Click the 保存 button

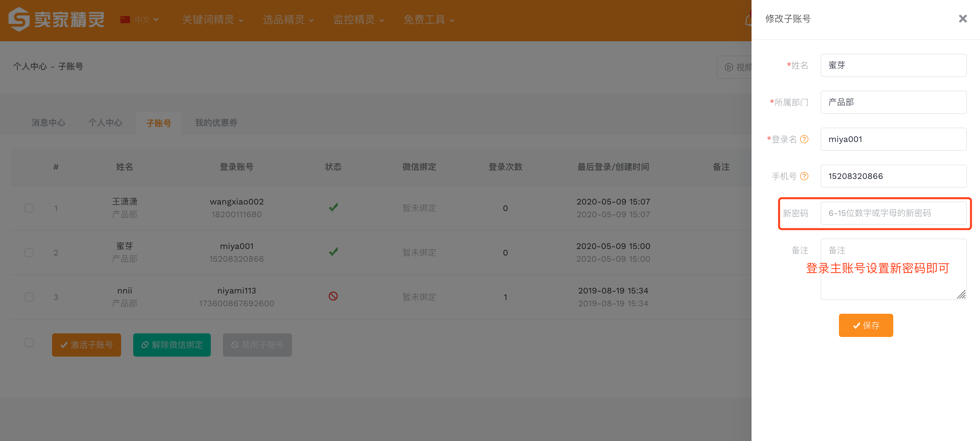click(866, 326)
